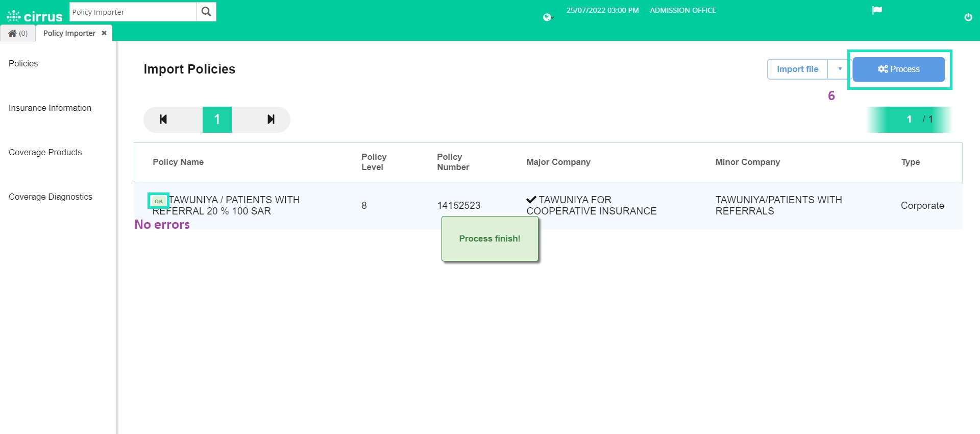Click the power logout icon

point(968,17)
